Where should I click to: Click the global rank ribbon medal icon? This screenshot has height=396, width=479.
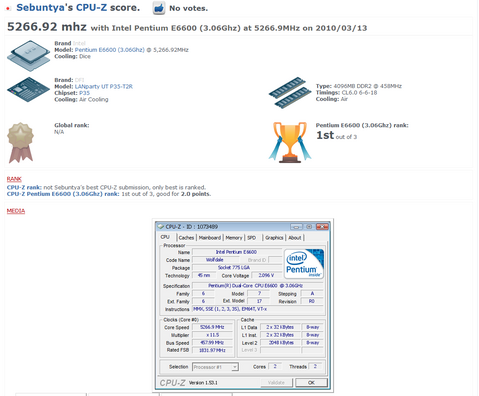(x=21, y=142)
